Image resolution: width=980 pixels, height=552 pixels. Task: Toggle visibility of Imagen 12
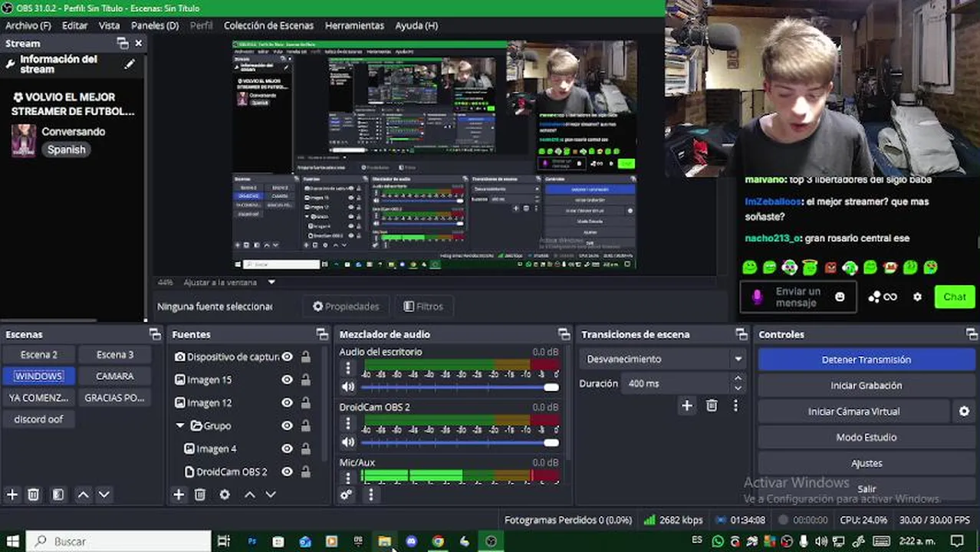pyautogui.click(x=287, y=402)
